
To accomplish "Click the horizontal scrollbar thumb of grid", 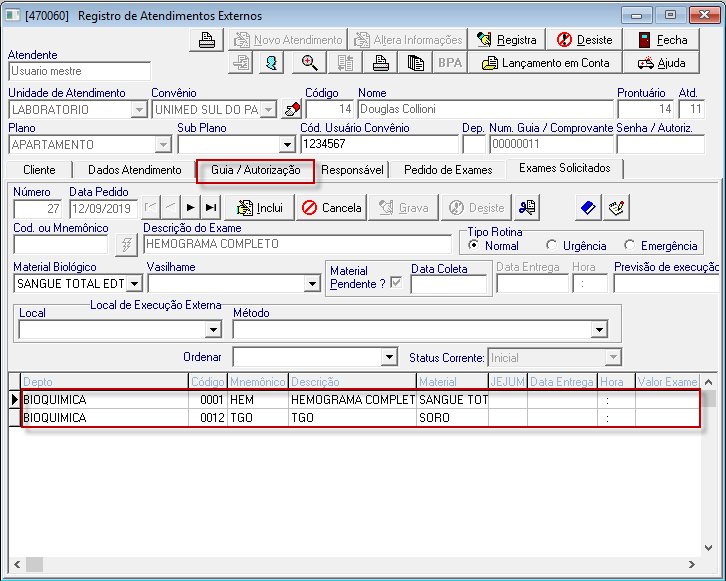I will coord(34,564).
